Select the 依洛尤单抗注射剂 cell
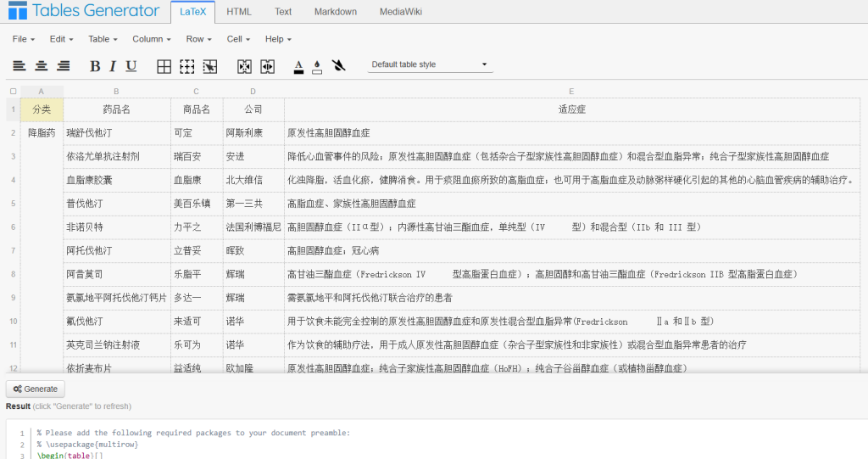The image size is (868, 459). (x=117, y=156)
